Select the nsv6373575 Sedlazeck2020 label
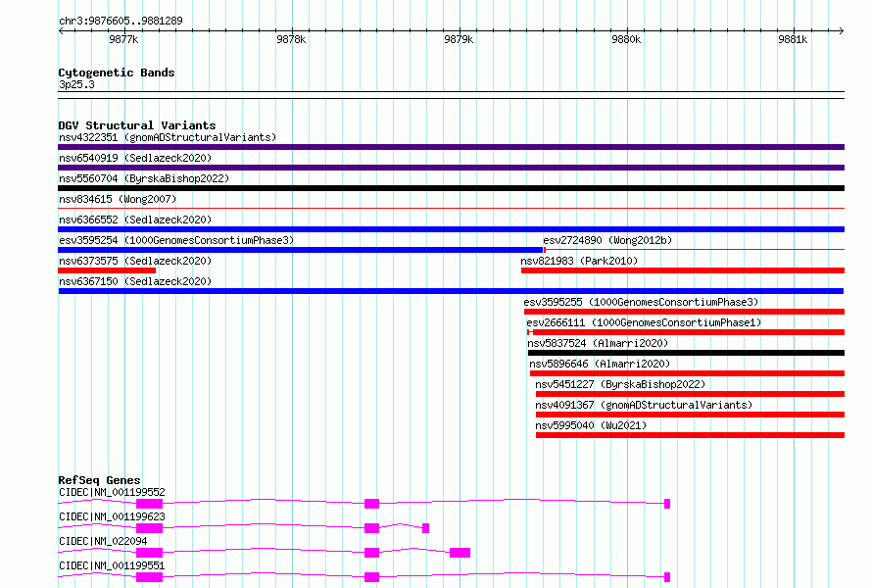 click(135, 261)
